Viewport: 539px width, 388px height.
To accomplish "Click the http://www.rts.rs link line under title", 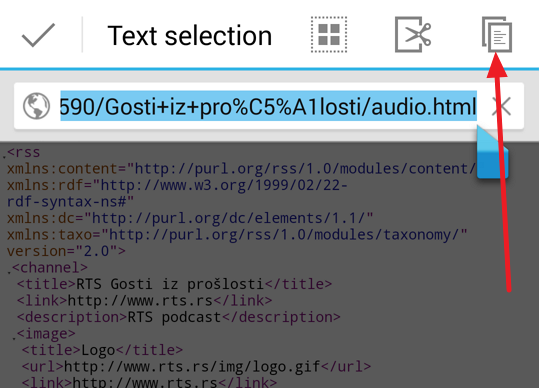I will [x=144, y=301].
